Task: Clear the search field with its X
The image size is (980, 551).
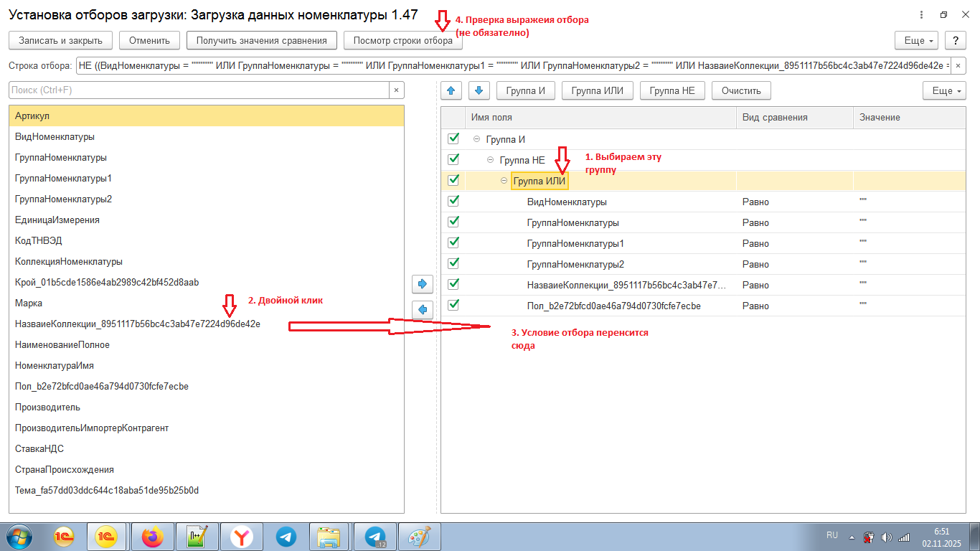Action: [x=397, y=90]
